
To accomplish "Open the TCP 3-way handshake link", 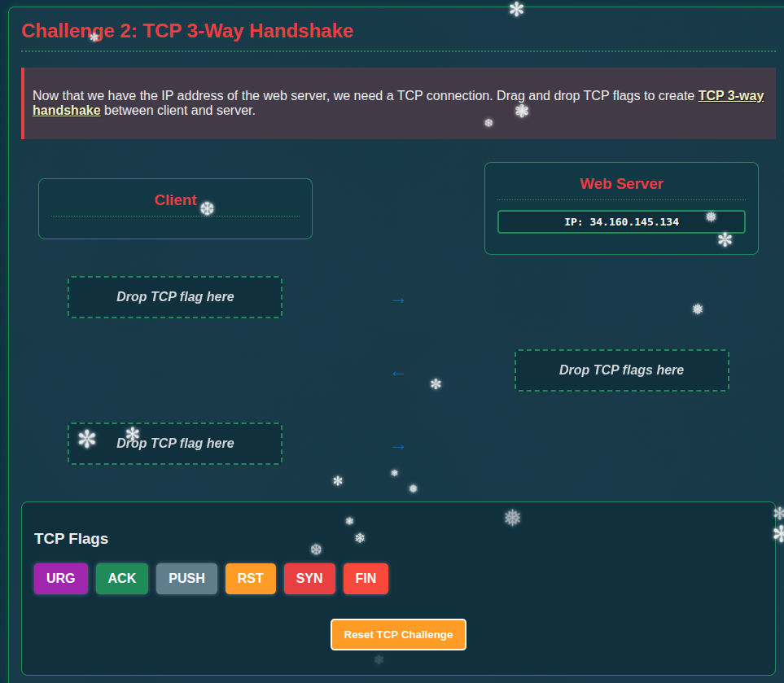I will click(730, 96).
